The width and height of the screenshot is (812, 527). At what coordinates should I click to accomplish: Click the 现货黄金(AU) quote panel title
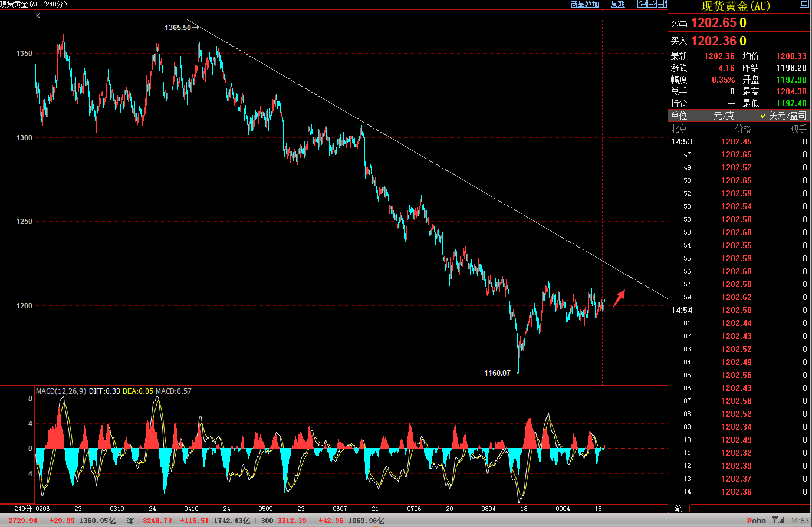pyautogui.click(x=735, y=6)
